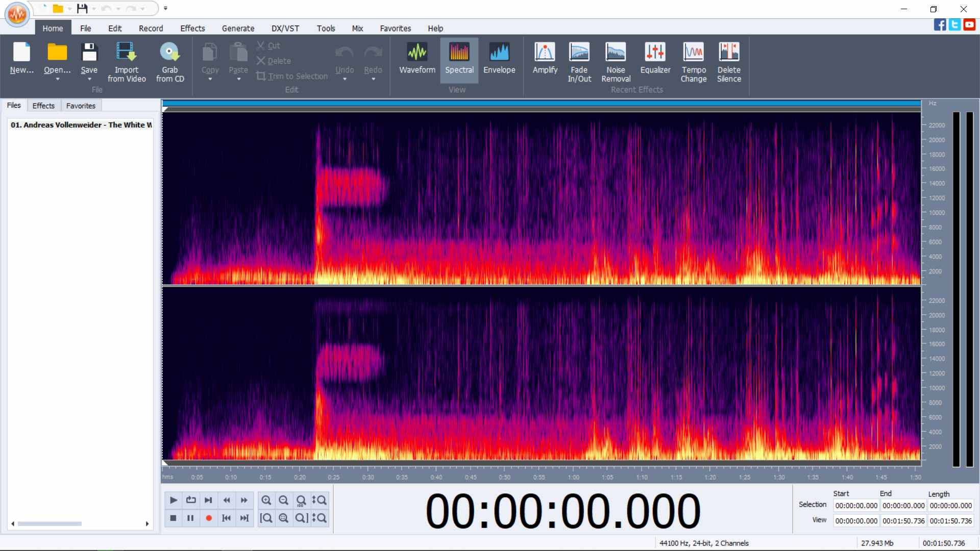Toggle the Spectral view button
The image size is (980, 551).
[459, 59]
